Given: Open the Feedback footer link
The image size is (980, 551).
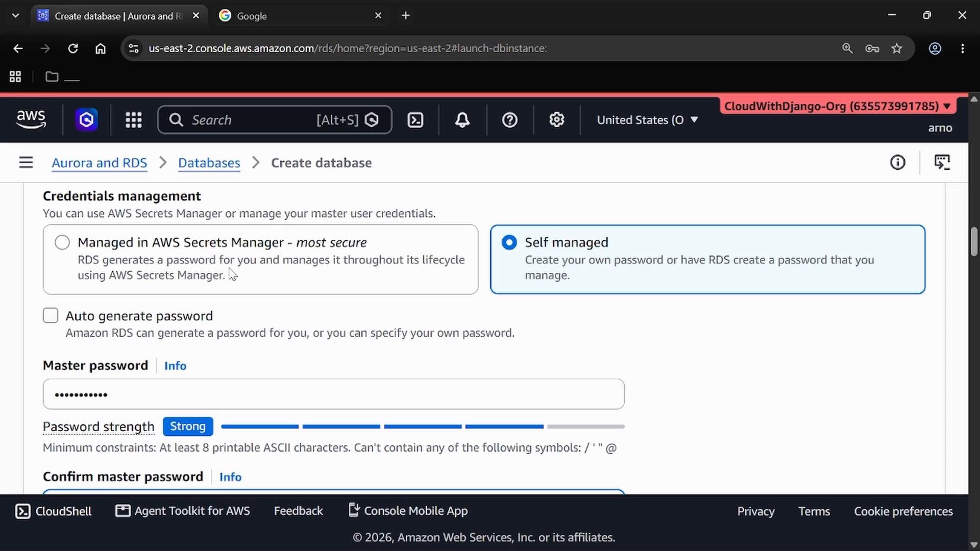Looking at the screenshot, I should pos(299,511).
